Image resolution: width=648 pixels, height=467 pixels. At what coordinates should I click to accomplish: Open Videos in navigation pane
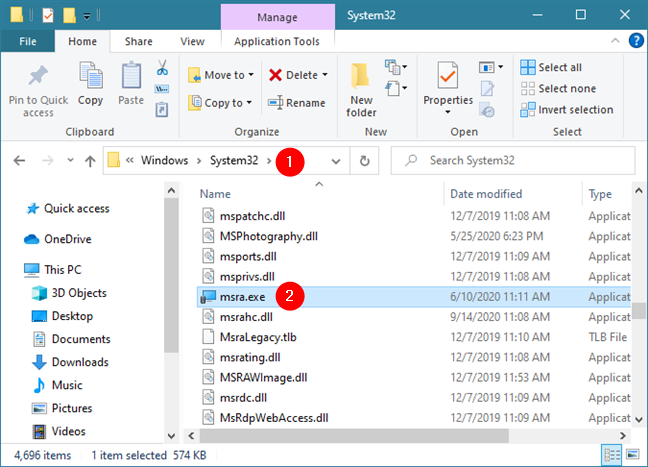[59, 431]
